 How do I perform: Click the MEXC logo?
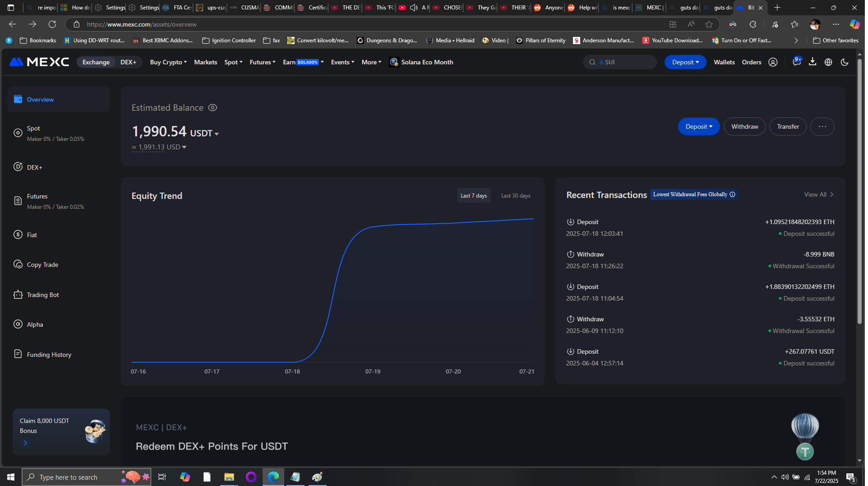[39, 62]
